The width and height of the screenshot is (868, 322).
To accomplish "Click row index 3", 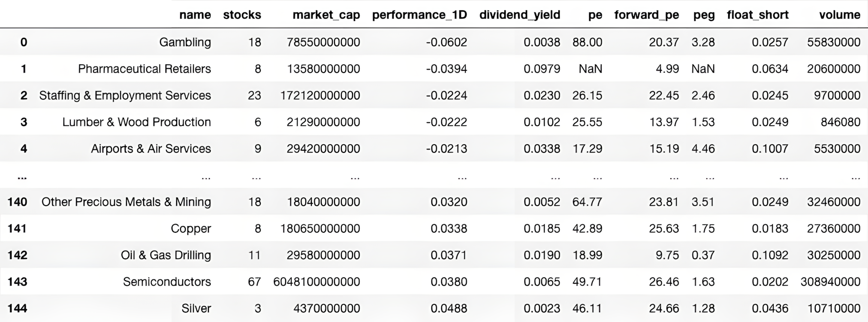I will (24, 122).
